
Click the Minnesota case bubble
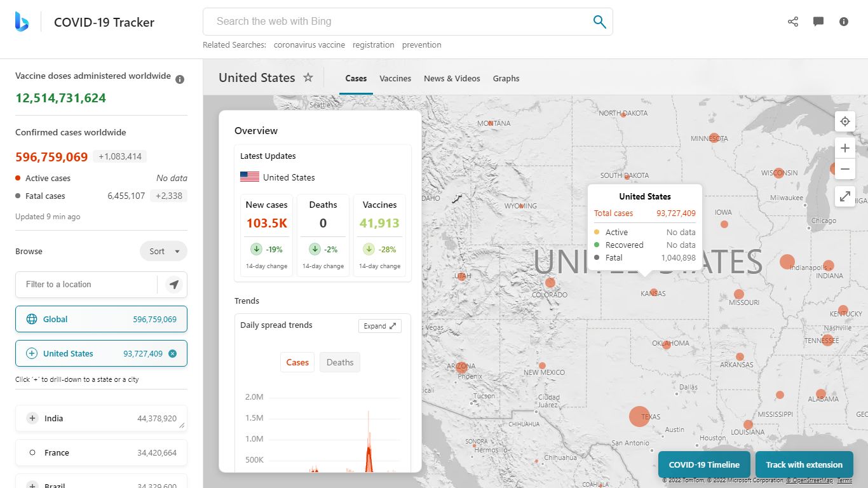(714, 138)
